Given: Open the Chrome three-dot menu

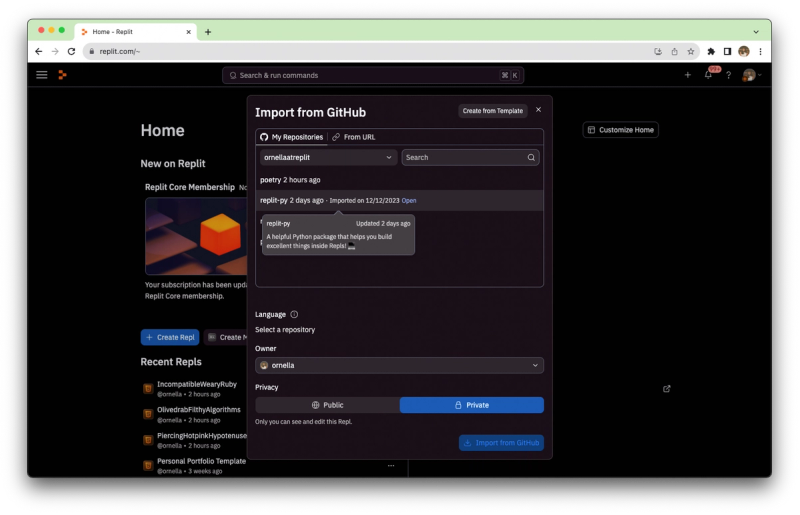Looking at the screenshot, I should point(760,51).
